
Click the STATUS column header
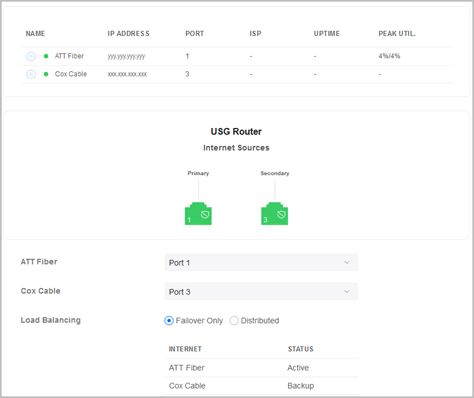coord(301,349)
